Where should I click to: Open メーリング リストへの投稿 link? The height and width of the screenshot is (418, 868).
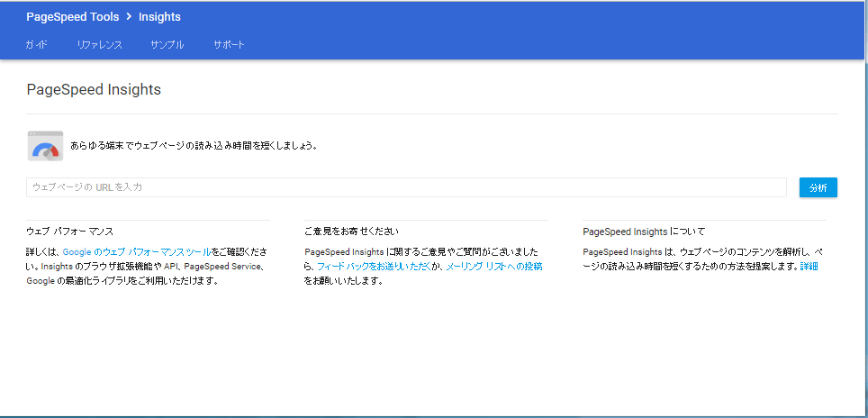coord(494,267)
